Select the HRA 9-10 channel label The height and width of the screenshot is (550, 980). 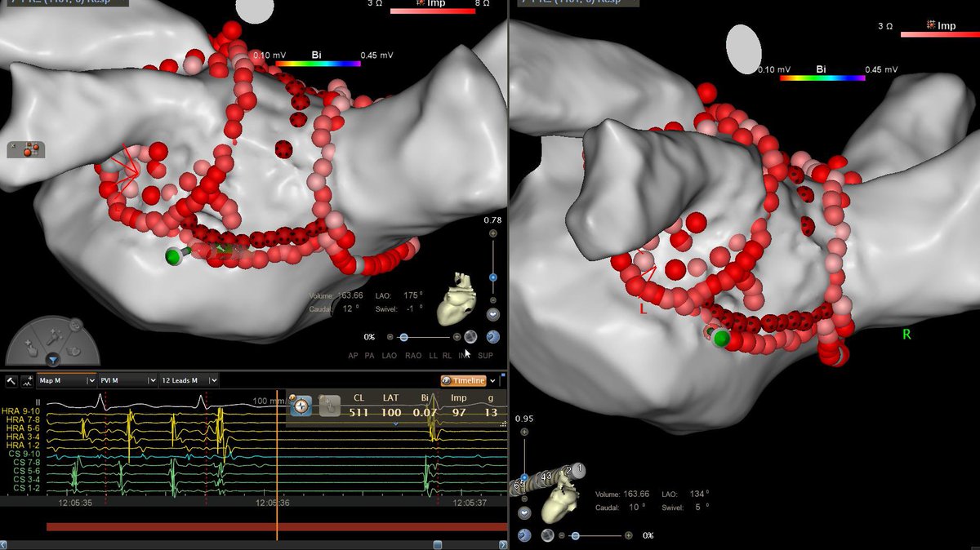[x=22, y=410]
